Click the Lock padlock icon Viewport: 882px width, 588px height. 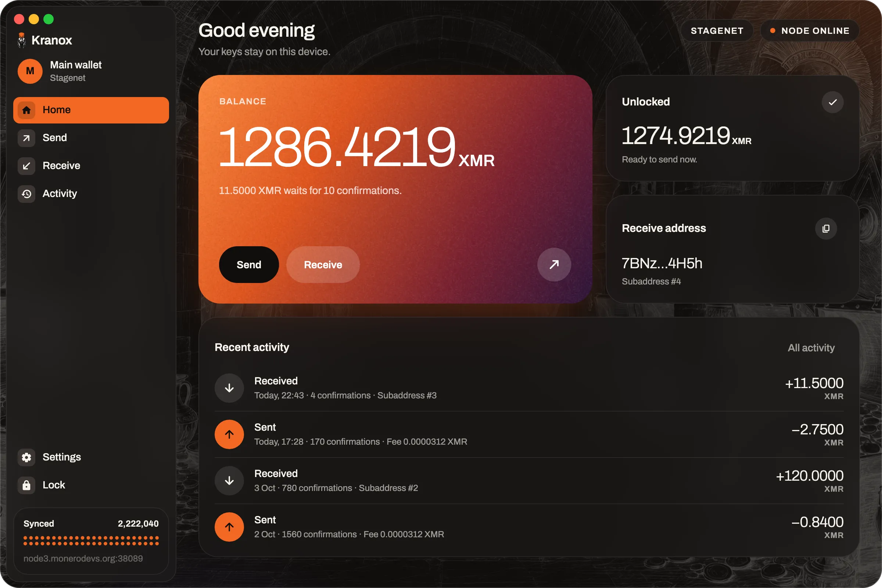pos(26,485)
